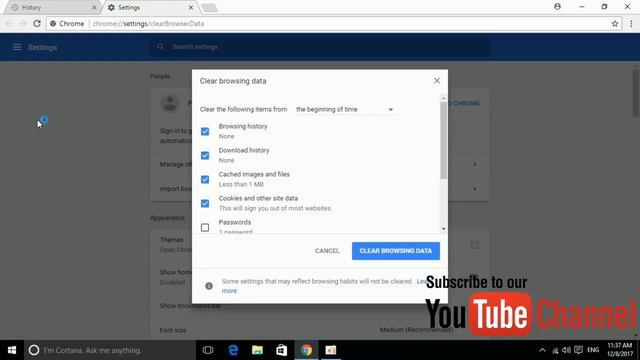
Task: Uncheck Cached images and files checkbox
Action: (205, 180)
